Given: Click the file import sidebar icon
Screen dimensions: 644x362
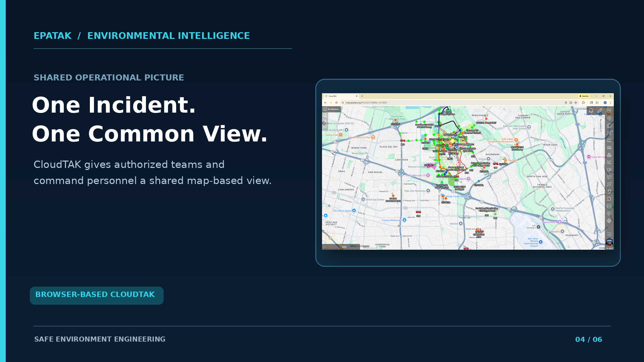Looking at the screenshot, I should point(609,199).
